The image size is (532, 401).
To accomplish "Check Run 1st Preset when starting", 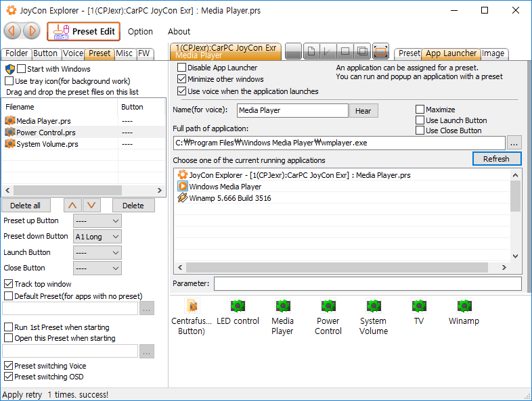I will tap(9, 327).
